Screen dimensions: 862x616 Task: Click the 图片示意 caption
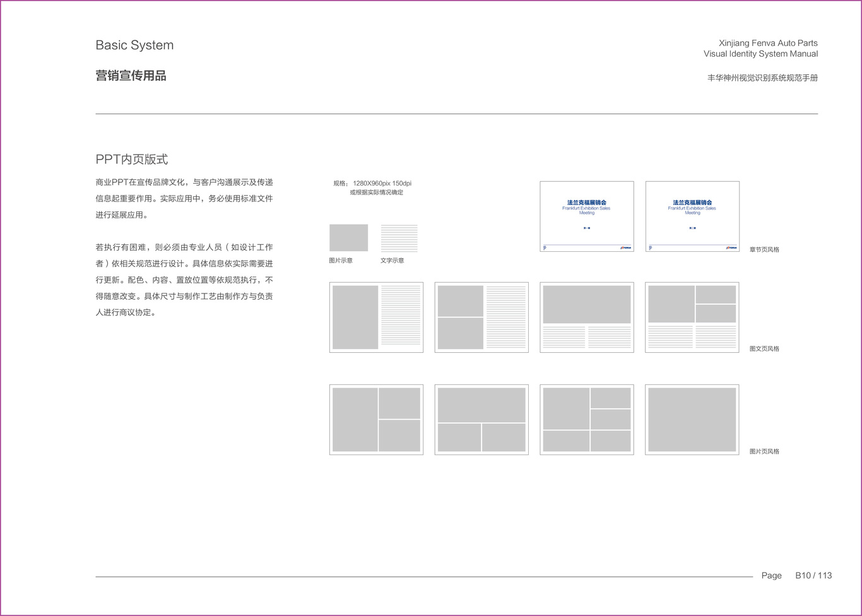click(x=341, y=261)
